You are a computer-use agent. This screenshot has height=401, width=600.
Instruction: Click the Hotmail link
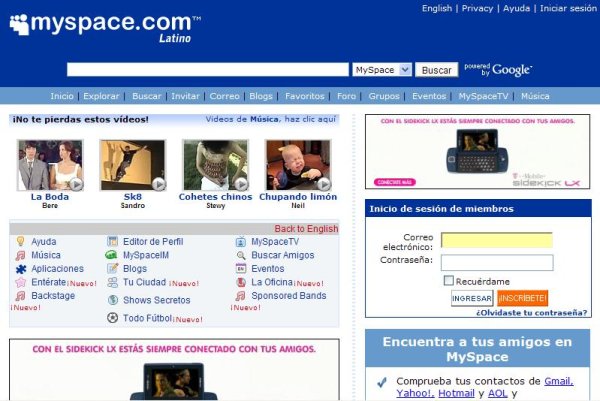pos(456,393)
